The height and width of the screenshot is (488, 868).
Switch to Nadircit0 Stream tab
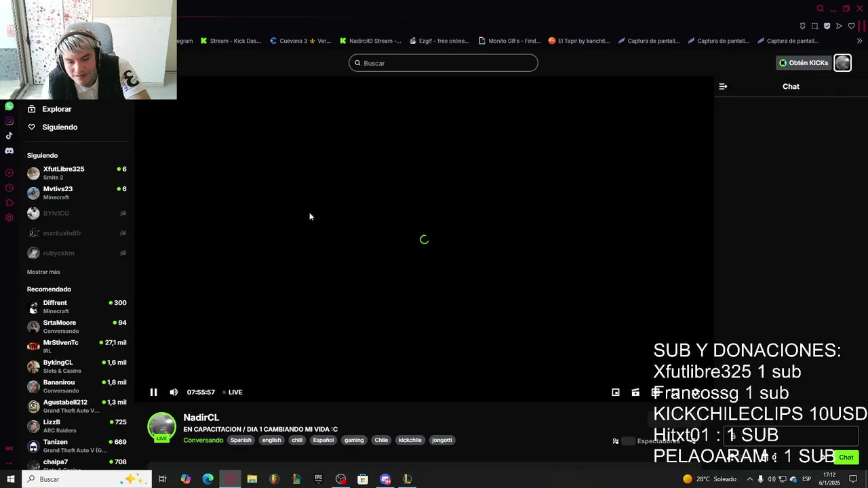pos(370,41)
